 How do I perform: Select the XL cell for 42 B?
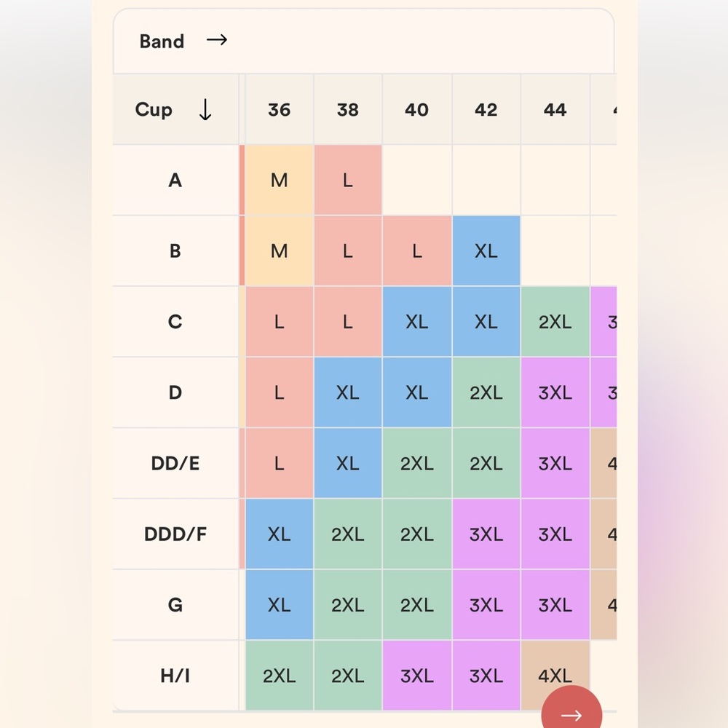[486, 251]
